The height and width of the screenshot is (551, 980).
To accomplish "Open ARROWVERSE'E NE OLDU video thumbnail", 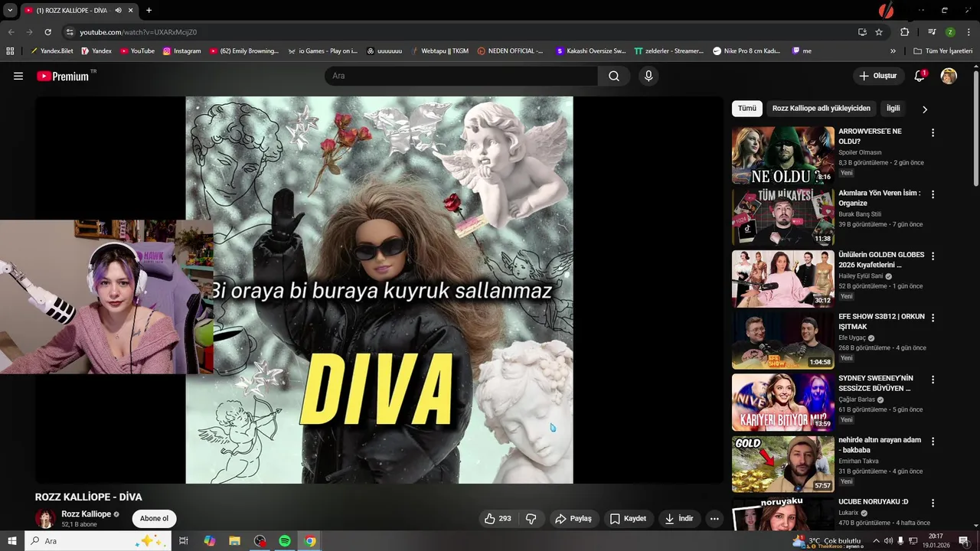I will [x=782, y=155].
